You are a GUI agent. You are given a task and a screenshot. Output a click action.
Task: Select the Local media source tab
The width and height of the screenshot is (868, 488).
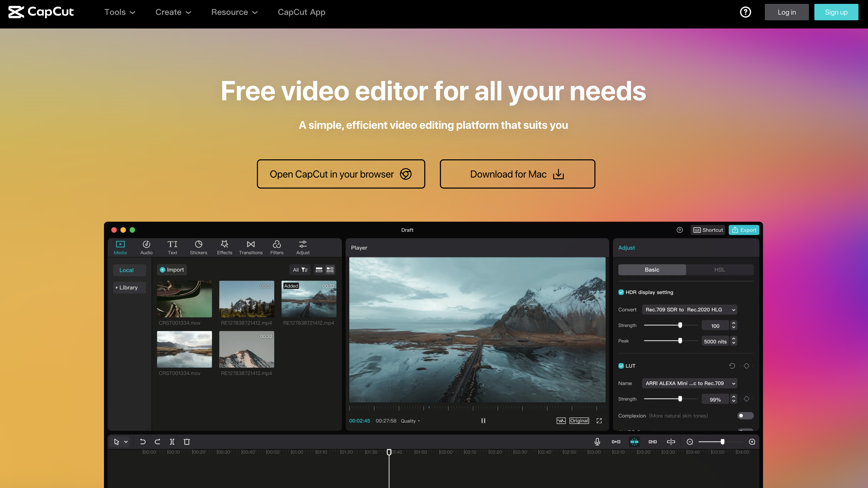click(129, 270)
